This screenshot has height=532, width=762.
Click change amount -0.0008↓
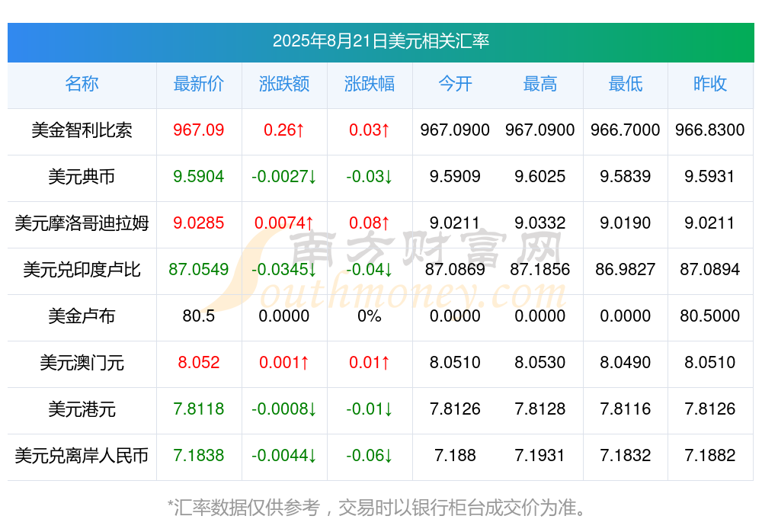coord(284,409)
